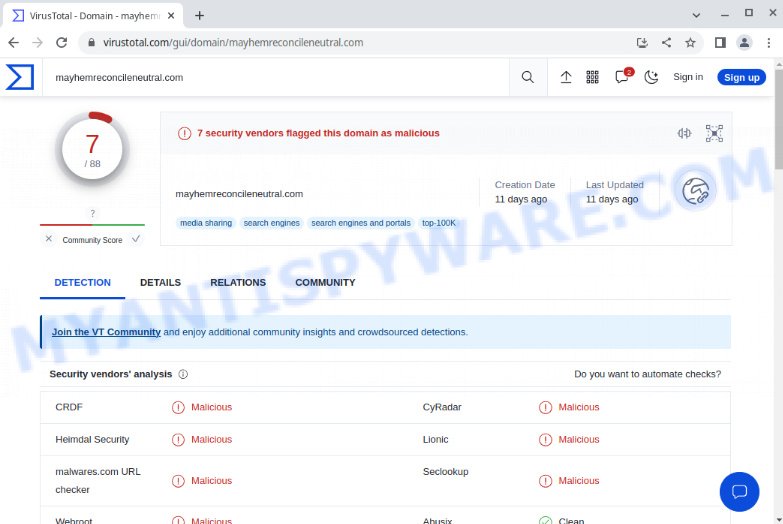Click the blue Sign up button
Image resolution: width=783 pixels, height=524 pixels.
[742, 77]
